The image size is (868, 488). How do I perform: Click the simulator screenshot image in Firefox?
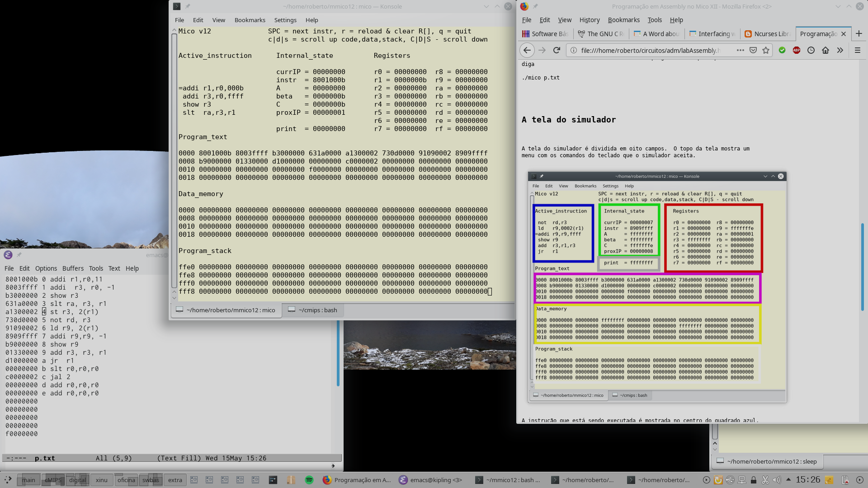657,287
